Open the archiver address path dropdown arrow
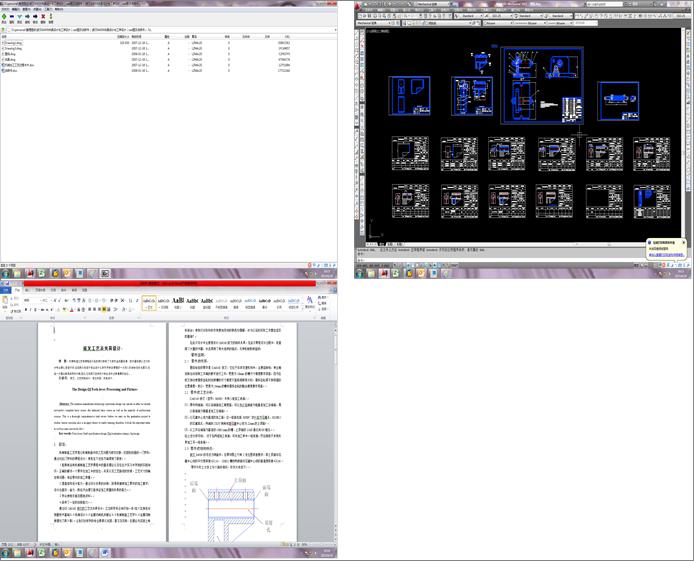Screen dimensions: 694x561 tap(335, 30)
